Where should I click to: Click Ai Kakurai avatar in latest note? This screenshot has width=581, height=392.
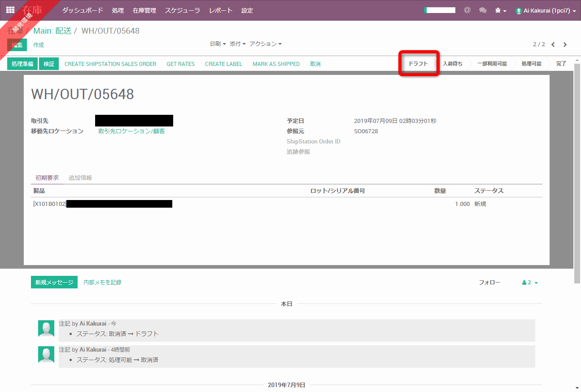click(46, 328)
